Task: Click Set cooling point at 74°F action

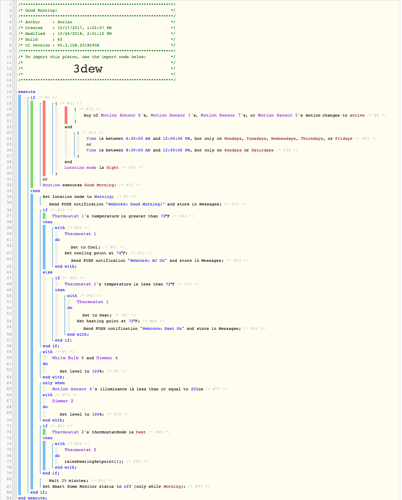Action: 96,253
